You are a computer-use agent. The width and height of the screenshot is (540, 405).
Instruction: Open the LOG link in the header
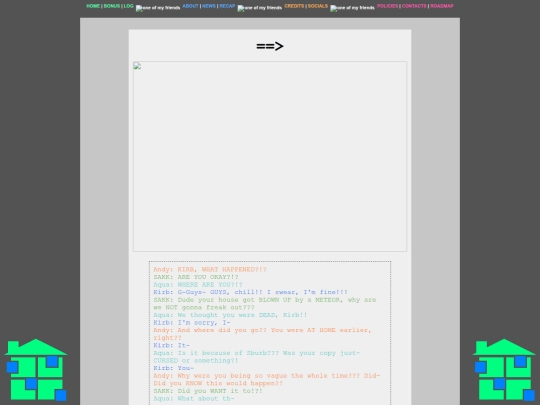pyautogui.click(x=128, y=6)
